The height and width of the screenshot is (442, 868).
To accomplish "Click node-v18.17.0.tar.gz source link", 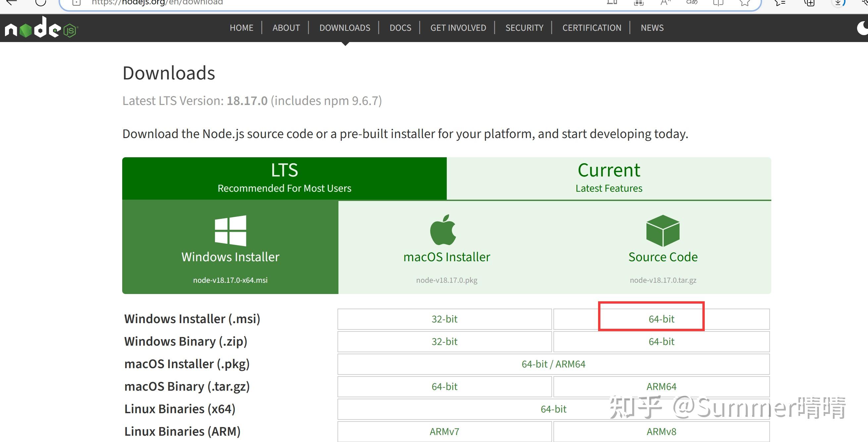I will (663, 280).
